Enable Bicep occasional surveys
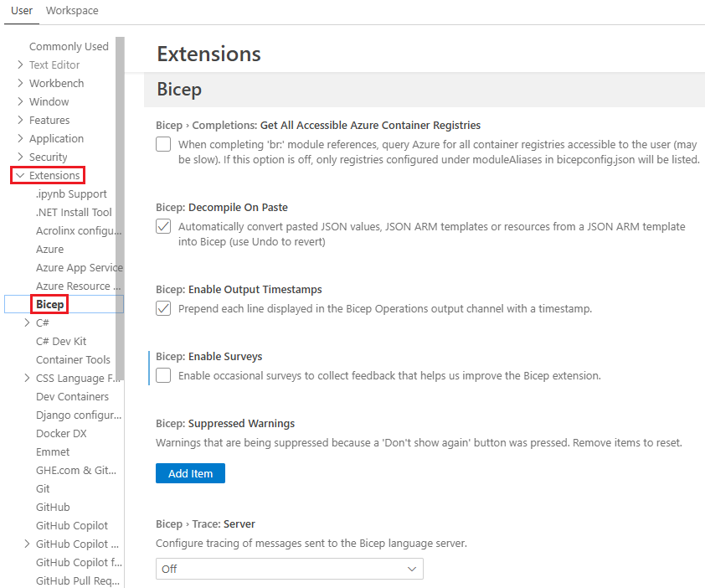The image size is (705, 588). click(162, 375)
